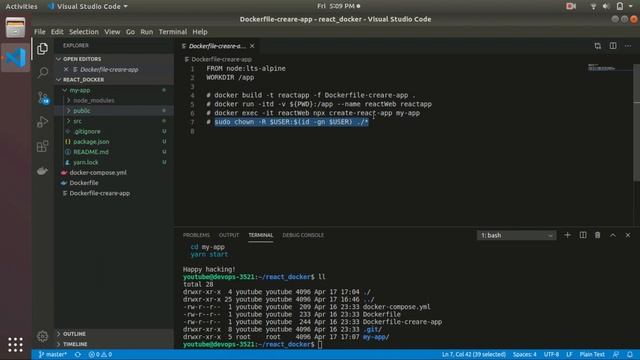640x360 pixels.
Task: Open the Run menu
Action: tap(147, 32)
